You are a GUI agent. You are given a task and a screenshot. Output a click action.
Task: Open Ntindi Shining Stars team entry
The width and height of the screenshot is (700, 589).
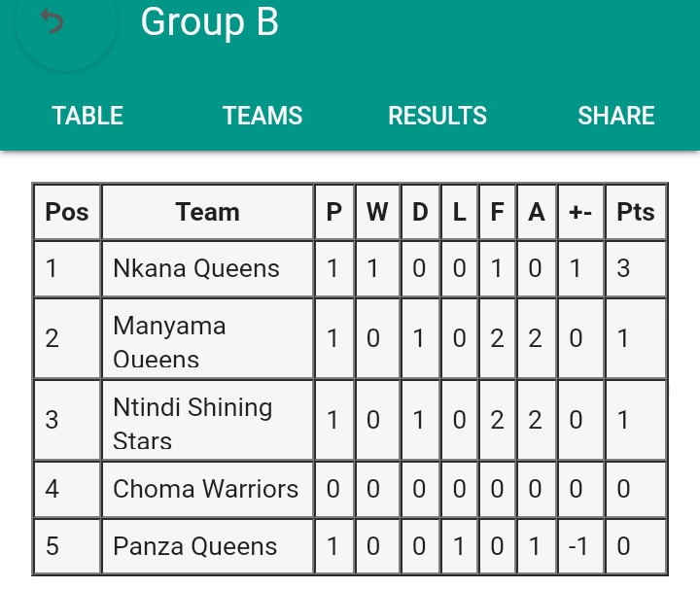(x=192, y=423)
